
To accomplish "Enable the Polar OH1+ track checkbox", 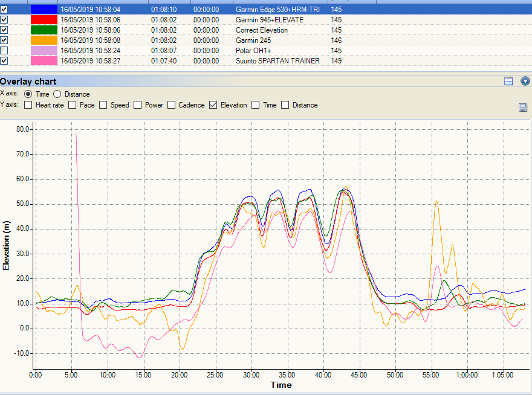I will [4, 50].
